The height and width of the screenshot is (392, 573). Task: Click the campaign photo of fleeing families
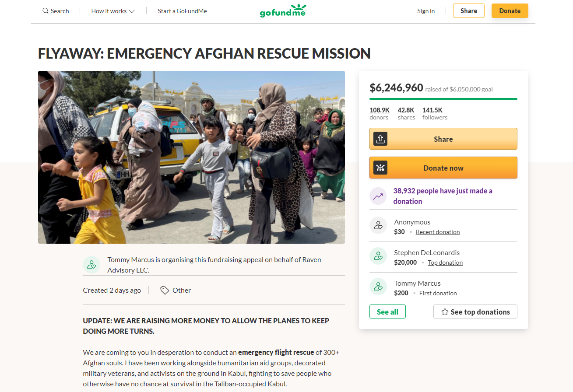pos(191,157)
